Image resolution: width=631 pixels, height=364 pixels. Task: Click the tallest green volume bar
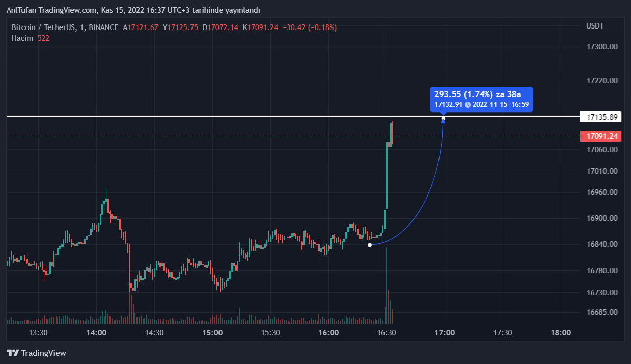click(387, 285)
